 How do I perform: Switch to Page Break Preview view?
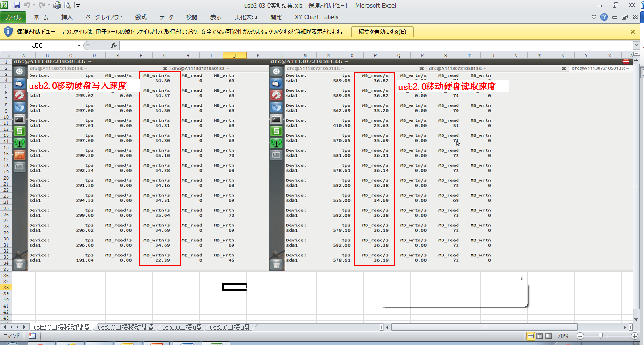pyautogui.click(x=548, y=336)
